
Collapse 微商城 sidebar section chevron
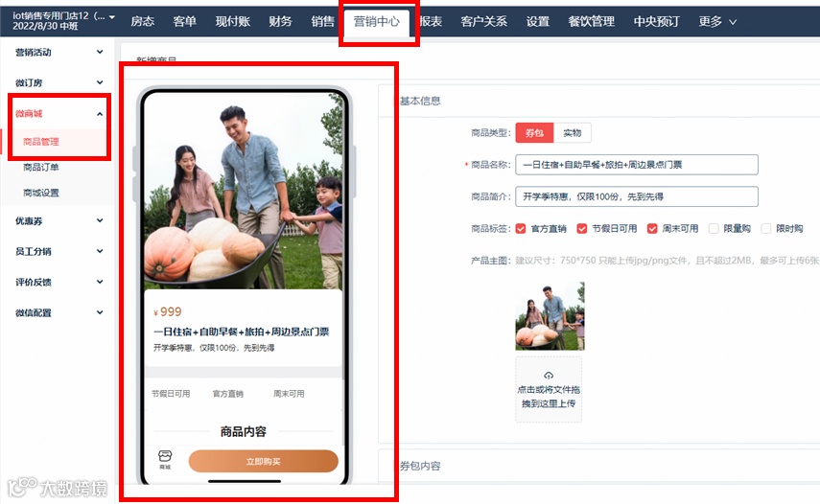click(100, 113)
